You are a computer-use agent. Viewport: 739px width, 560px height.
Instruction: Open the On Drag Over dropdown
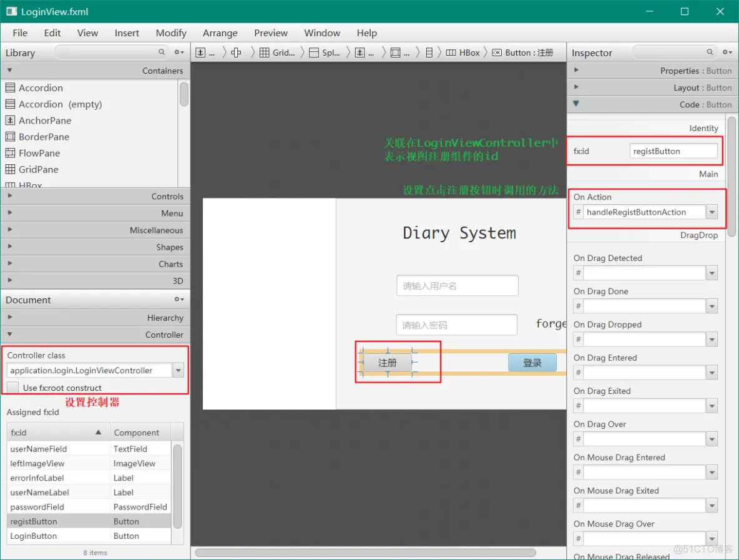(x=712, y=440)
